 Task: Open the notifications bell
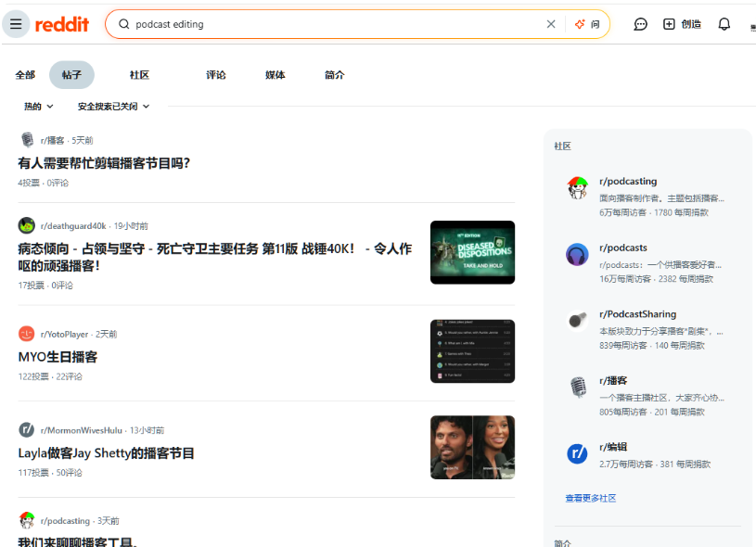[724, 24]
